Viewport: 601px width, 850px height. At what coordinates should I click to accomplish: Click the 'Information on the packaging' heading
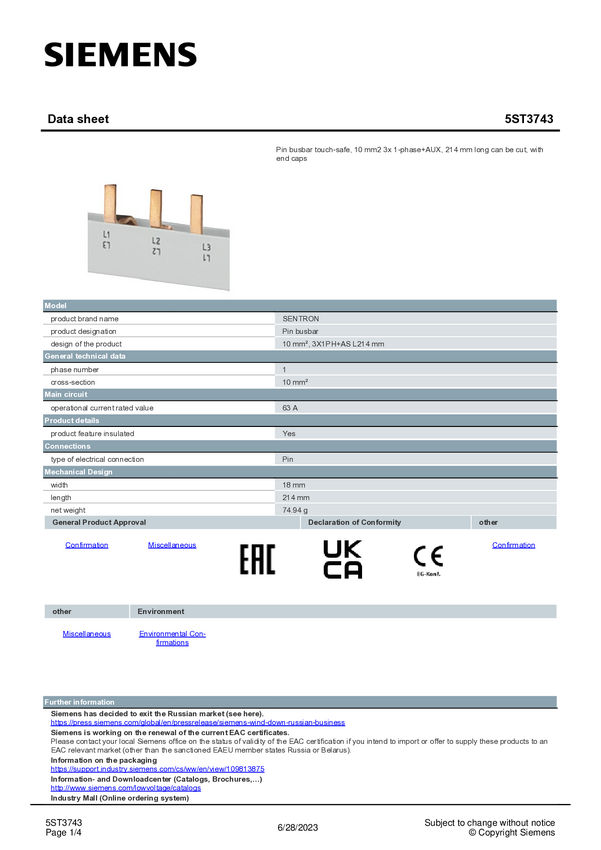click(x=104, y=761)
